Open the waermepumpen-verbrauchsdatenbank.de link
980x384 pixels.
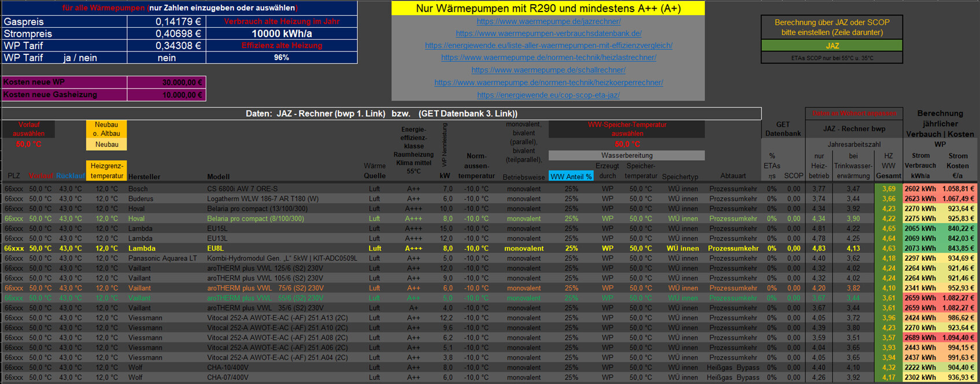point(548,34)
